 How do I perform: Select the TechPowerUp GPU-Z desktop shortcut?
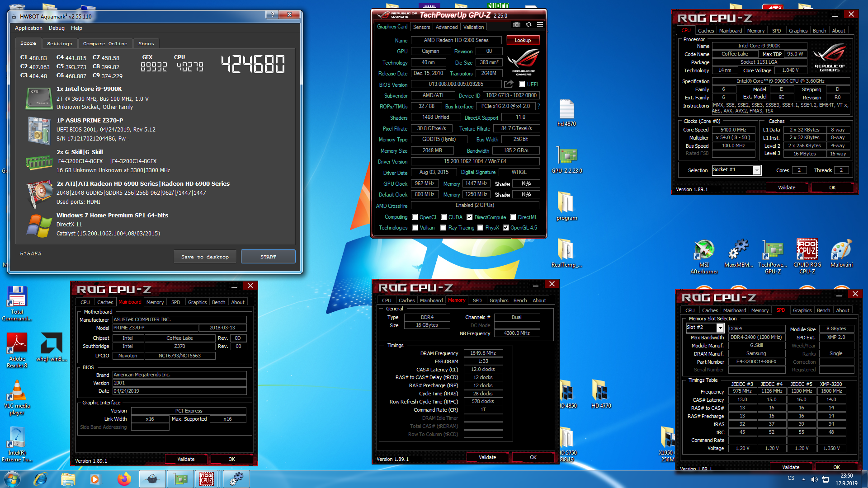[x=773, y=256]
